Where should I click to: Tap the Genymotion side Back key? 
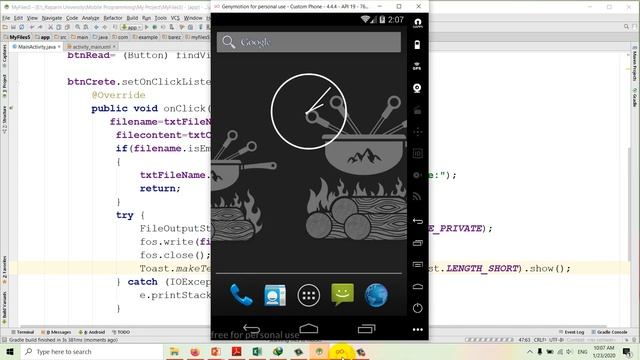(x=418, y=221)
